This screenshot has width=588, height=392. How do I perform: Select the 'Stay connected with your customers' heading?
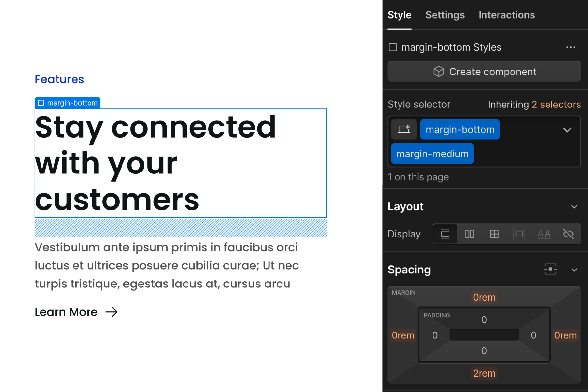pos(181,163)
